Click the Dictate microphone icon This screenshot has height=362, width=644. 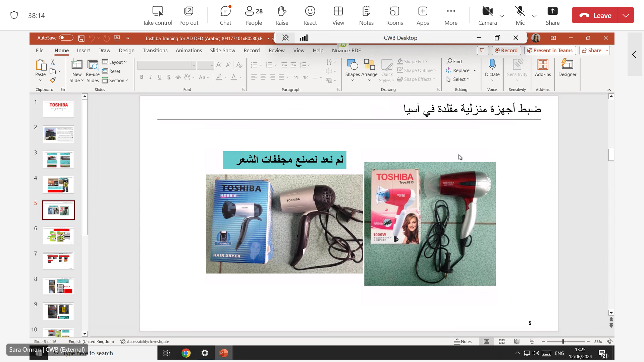point(492,64)
